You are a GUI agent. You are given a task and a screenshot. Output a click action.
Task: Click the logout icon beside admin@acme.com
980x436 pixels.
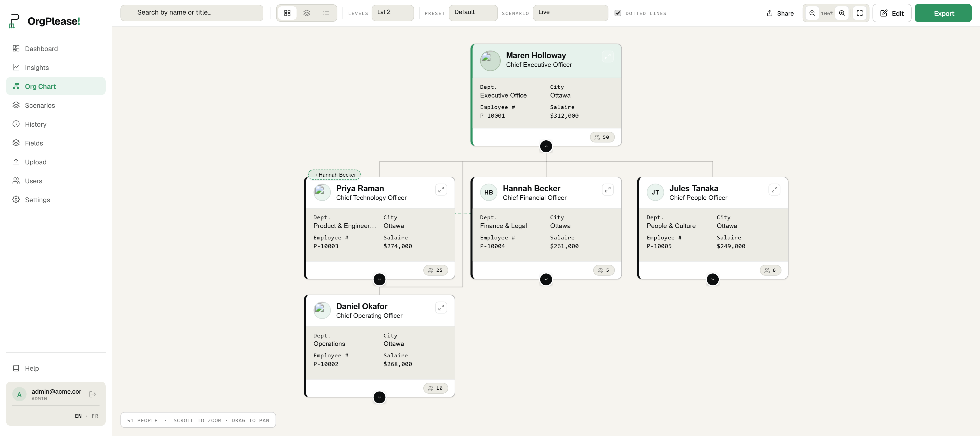pos(92,394)
